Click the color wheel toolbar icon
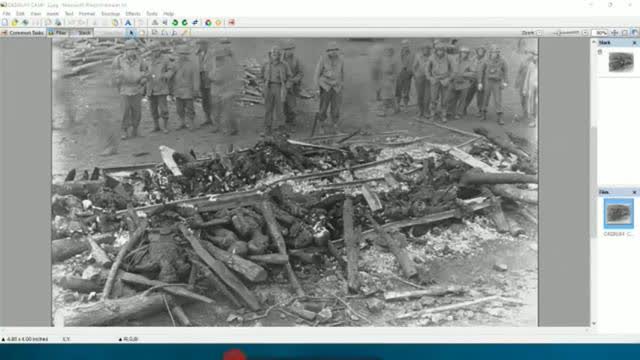 (208, 22)
